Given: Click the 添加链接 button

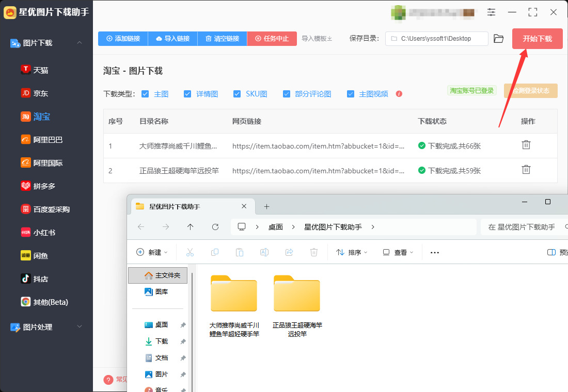Looking at the screenshot, I should 123,39.
